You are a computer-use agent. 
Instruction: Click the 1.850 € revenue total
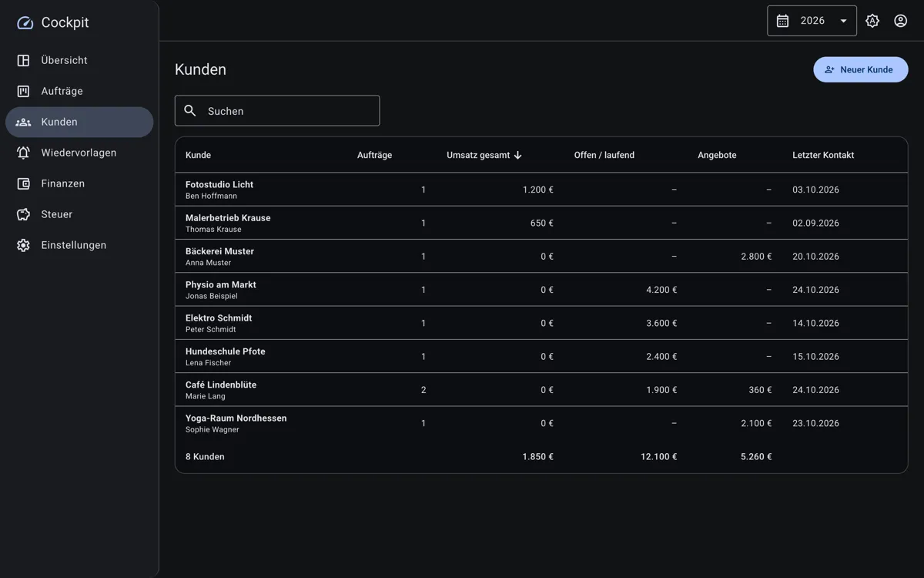[537, 456]
